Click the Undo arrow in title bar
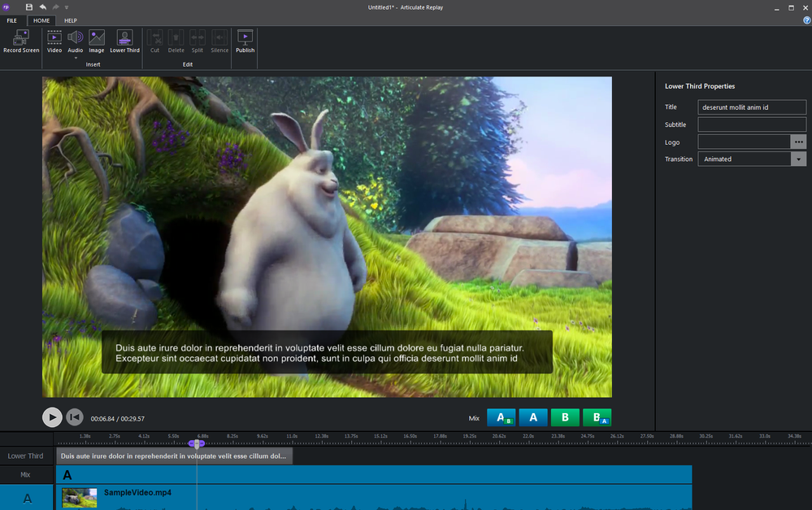Screen dimensions: 812x510 click(x=42, y=7)
